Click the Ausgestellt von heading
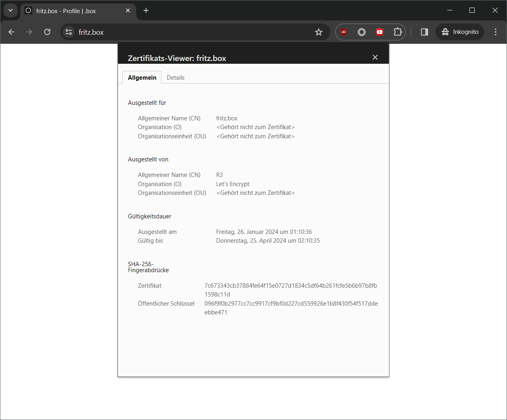This screenshot has height=420, width=507. click(x=148, y=159)
